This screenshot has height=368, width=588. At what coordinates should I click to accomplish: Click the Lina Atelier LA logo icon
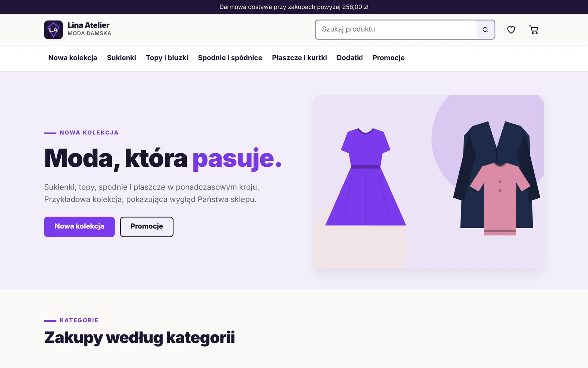click(53, 29)
